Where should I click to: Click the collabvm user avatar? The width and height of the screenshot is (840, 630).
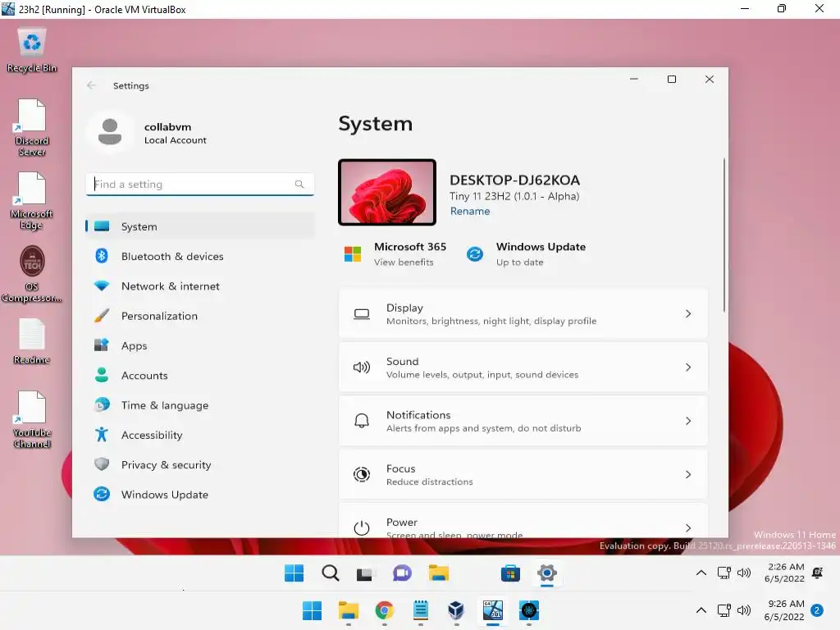(110, 132)
